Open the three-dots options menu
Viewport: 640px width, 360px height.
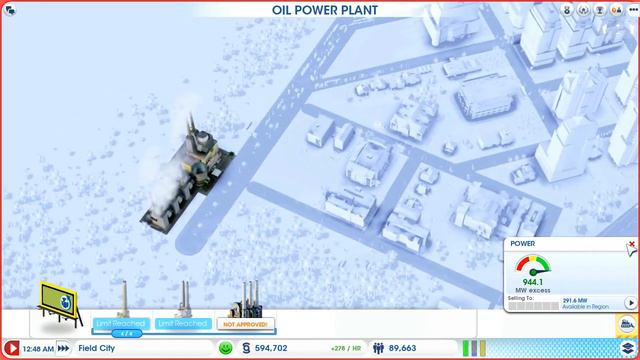tap(633, 10)
